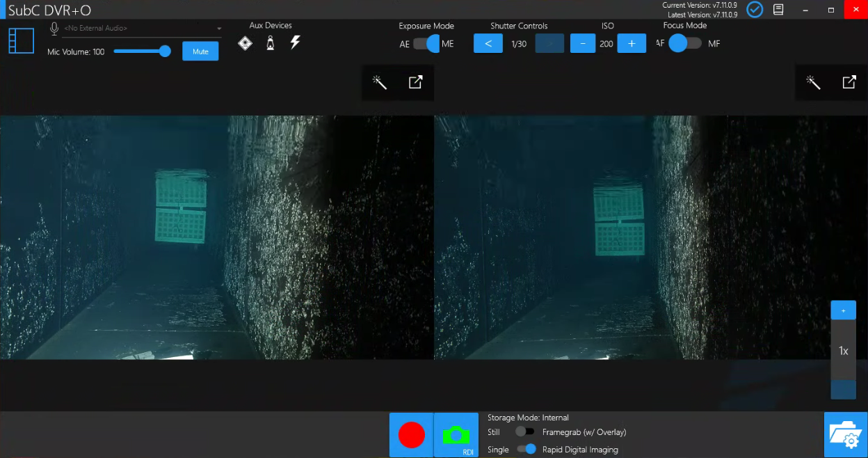Select the left camera video preview
This screenshot has width=868, height=458.
tap(217, 237)
